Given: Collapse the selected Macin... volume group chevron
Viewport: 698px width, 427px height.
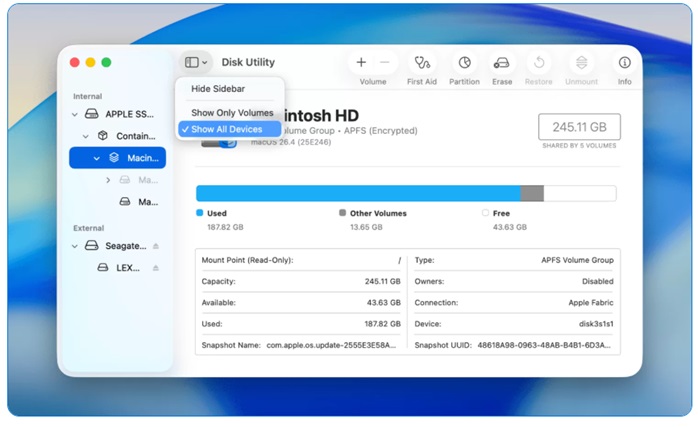Looking at the screenshot, I should pyautogui.click(x=97, y=158).
